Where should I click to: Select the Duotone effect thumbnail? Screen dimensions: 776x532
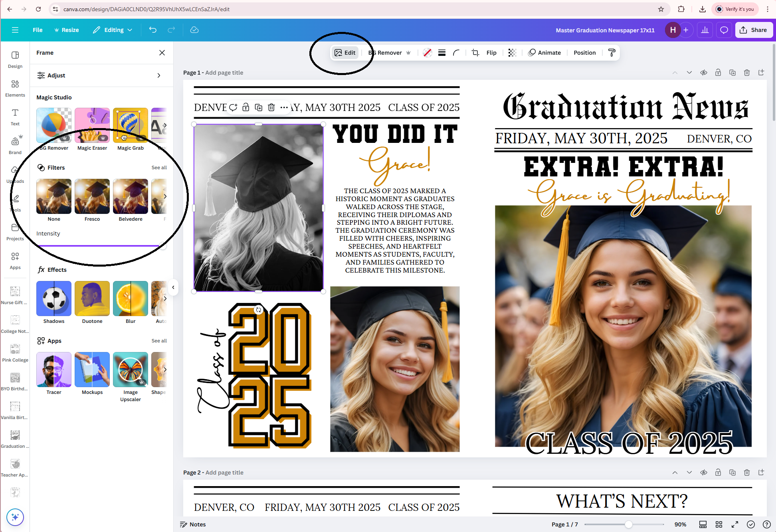[x=92, y=299]
